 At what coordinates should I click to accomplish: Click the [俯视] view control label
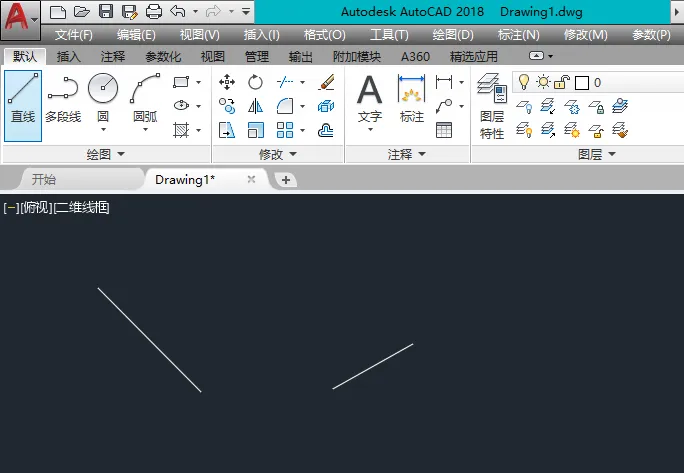coord(37,207)
